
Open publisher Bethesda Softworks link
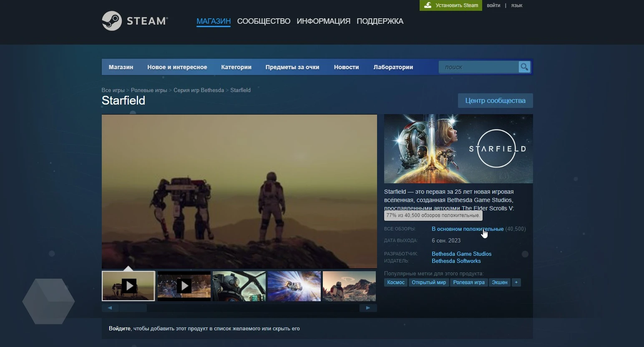click(x=456, y=261)
